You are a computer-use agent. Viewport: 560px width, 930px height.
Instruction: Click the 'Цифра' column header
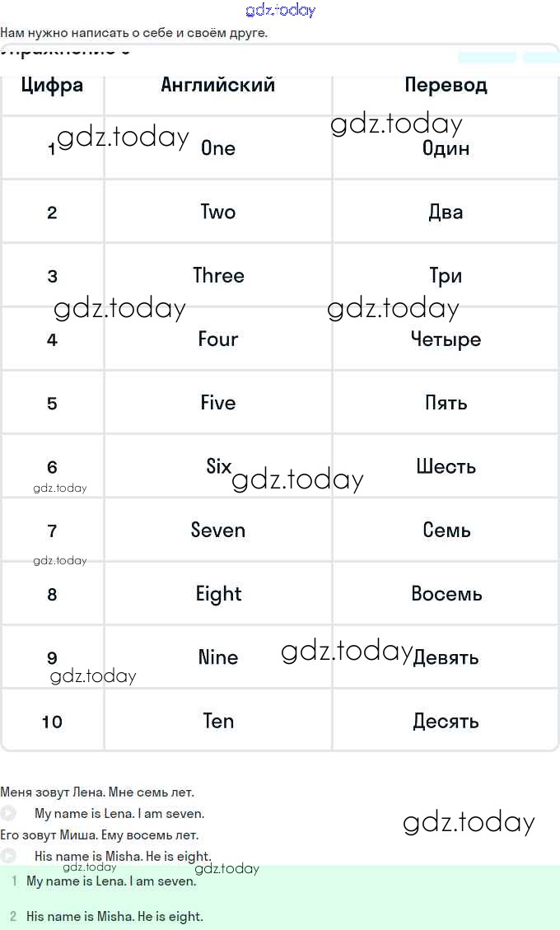pos(52,85)
